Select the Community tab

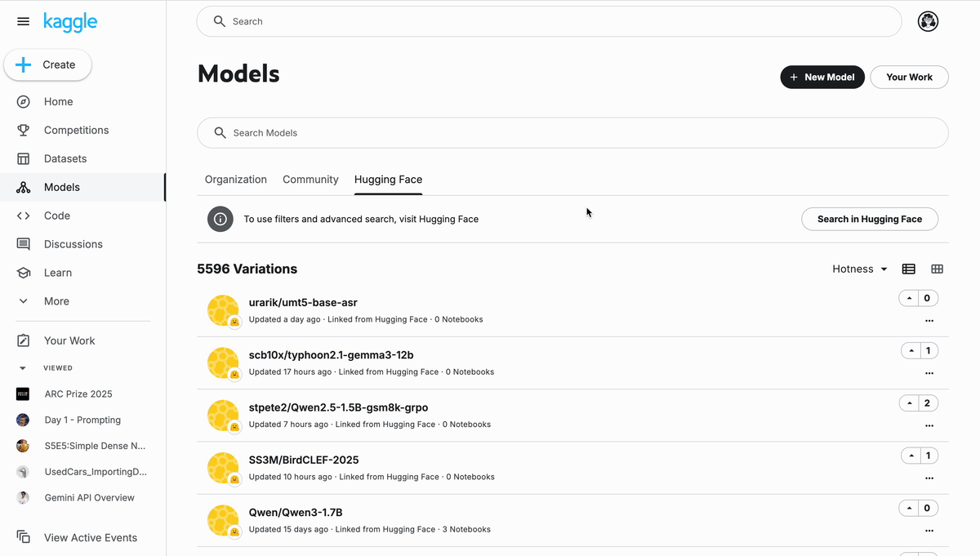(x=310, y=179)
